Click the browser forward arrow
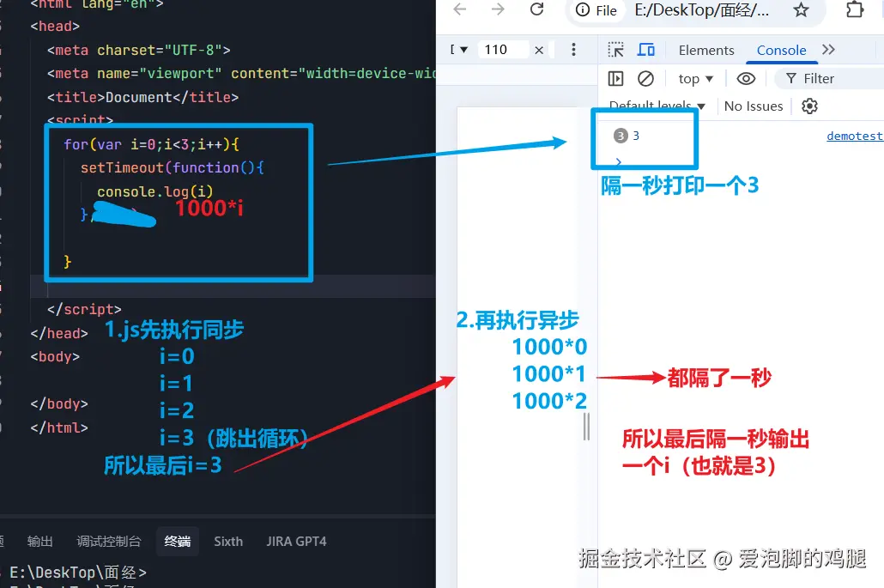The width and height of the screenshot is (884, 588). 498,9
